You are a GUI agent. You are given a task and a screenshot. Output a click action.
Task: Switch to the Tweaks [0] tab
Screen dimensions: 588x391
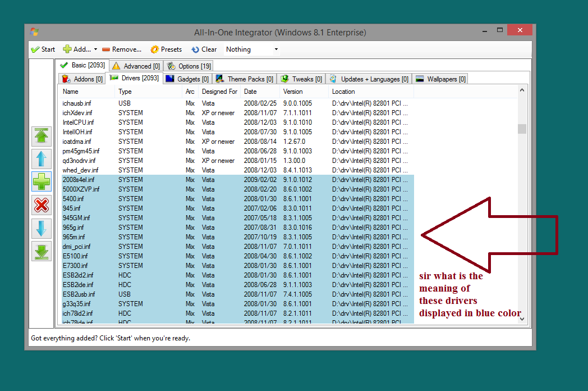pos(301,79)
